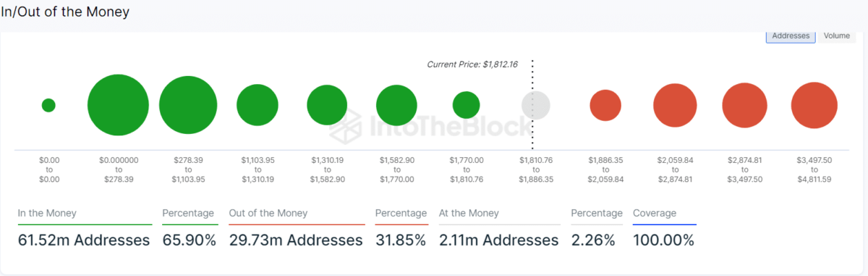Select green bubble for $1,310.19 to $1,582.90
The height and width of the screenshot is (276, 868).
click(x=327, y=105)
